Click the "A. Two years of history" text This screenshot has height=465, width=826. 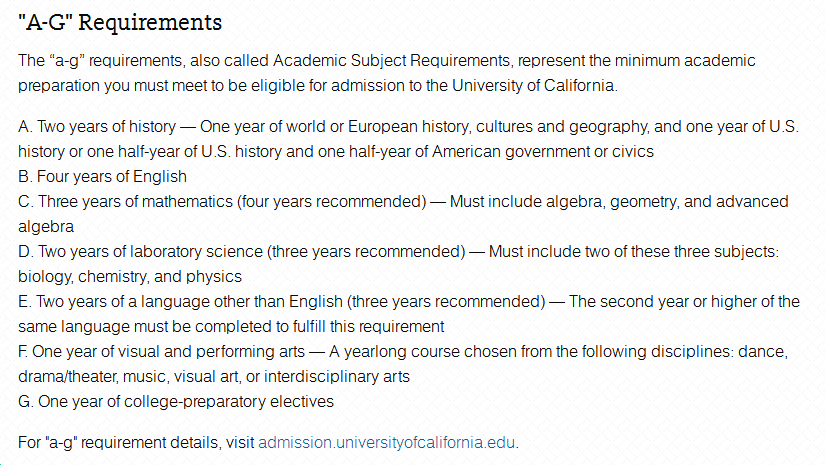coord(97,126)
